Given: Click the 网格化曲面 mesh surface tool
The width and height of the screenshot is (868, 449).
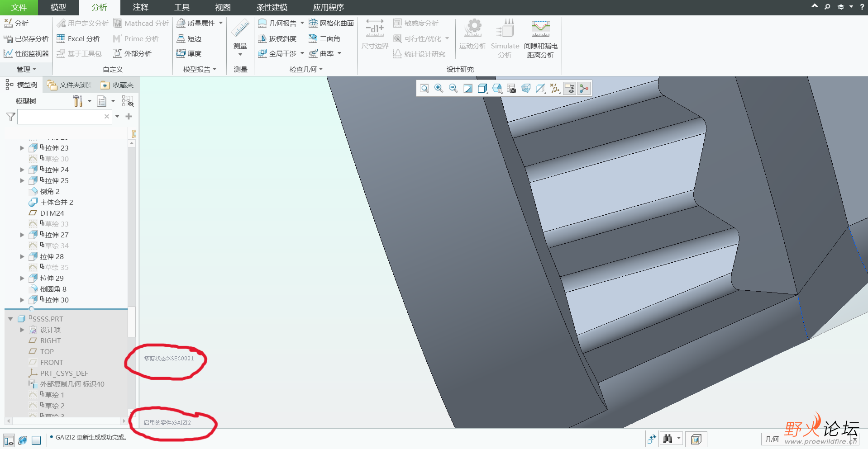Looking at the screenshot, I should click(x=331, y=23).
